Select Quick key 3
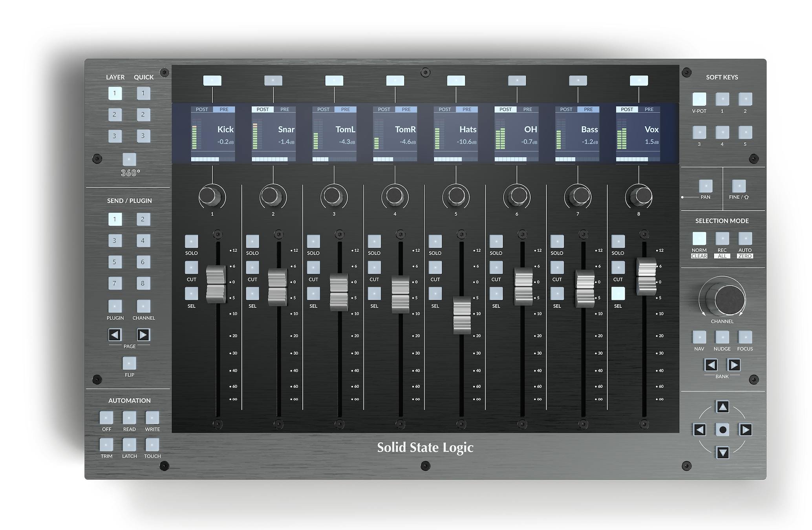 pos(143,136)
